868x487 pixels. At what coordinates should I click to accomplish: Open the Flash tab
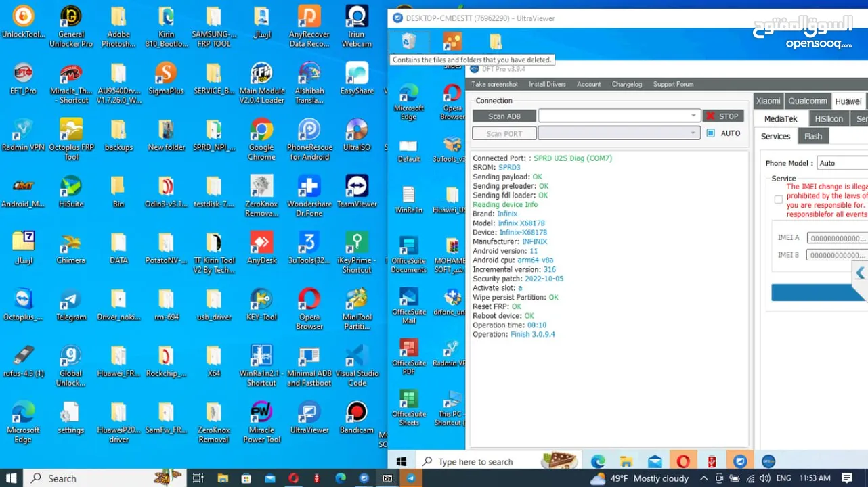pos(813,136)
